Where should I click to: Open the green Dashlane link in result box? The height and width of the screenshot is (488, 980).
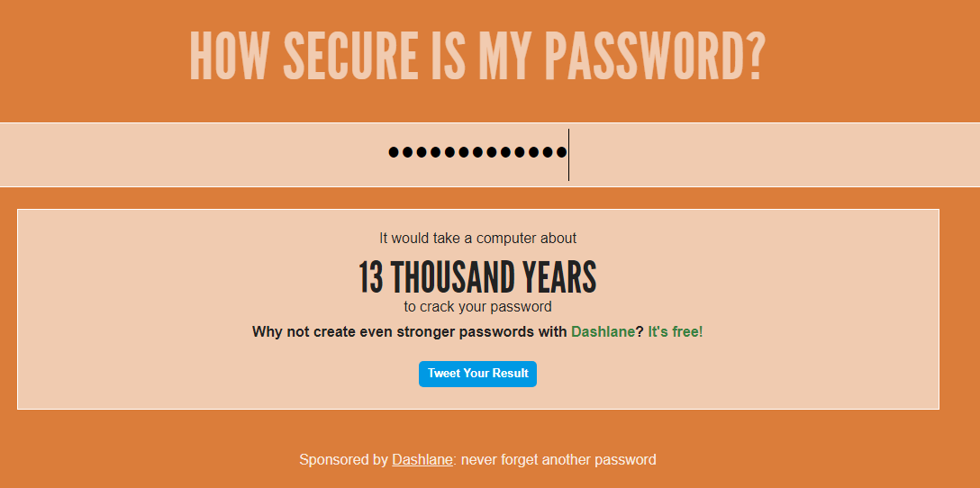[603, 331]
